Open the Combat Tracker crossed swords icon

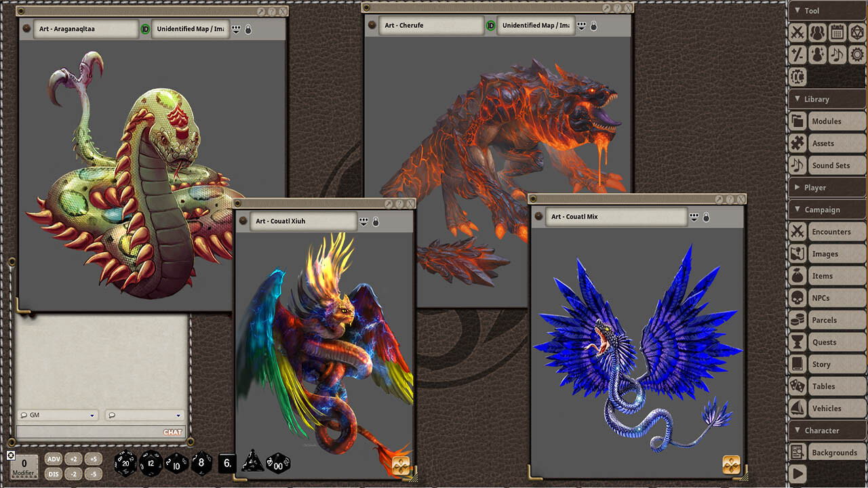(x=797, y=32)
